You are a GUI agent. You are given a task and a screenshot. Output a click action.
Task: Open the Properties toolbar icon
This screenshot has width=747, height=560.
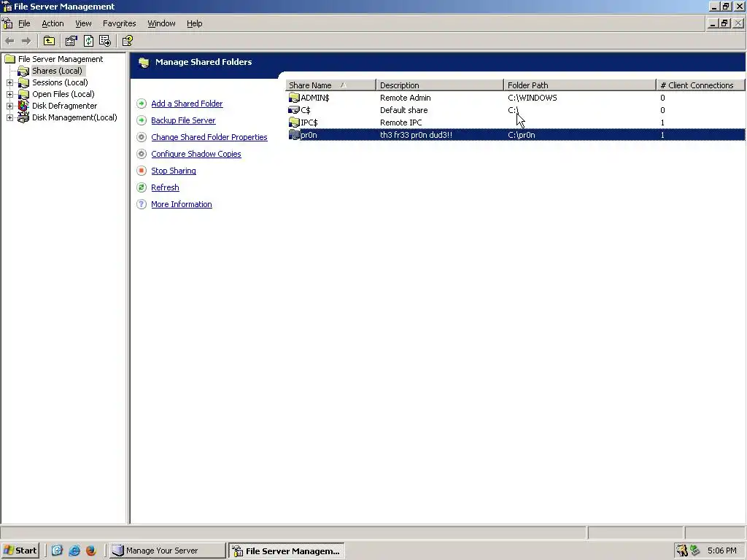[x=71, y=41]
